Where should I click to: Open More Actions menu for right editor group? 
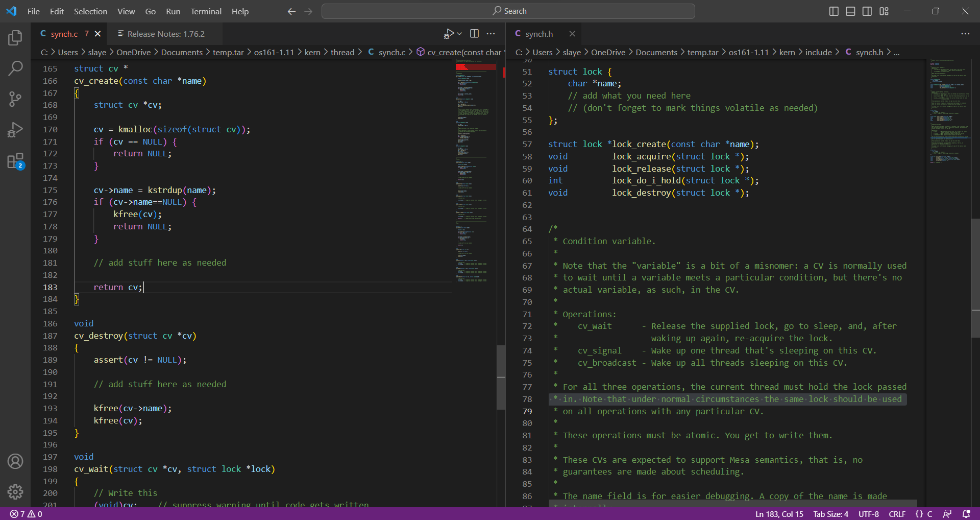click(x=965, y=34)
